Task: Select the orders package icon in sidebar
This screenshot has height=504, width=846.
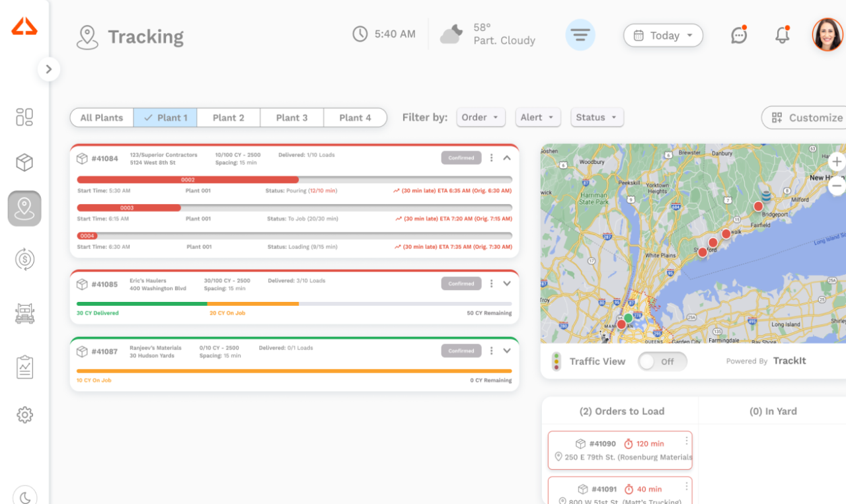Action: point(24,162)
